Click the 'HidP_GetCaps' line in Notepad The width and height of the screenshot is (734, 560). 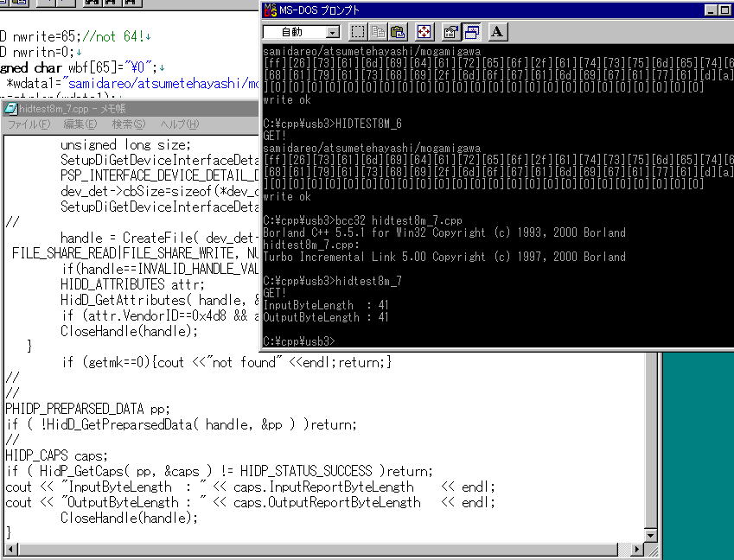(219, 471)
